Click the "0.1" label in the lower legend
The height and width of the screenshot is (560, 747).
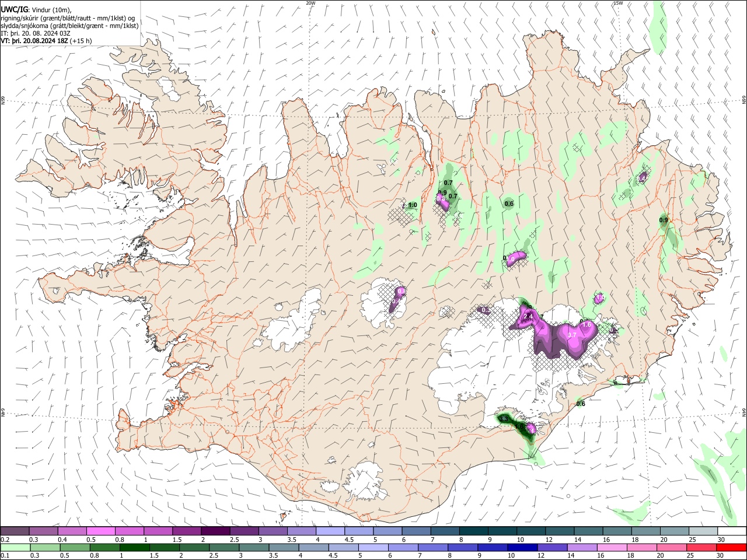[x=5, y=556]
